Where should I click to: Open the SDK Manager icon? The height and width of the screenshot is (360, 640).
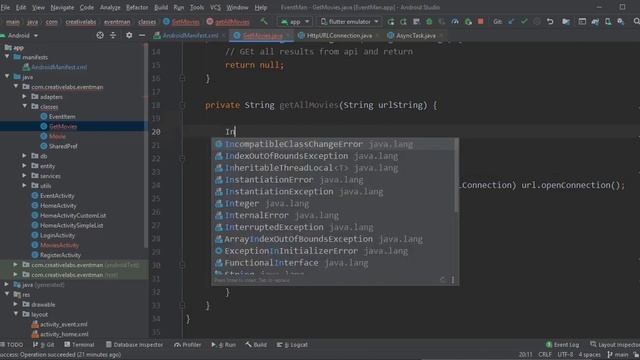[620, 22]
